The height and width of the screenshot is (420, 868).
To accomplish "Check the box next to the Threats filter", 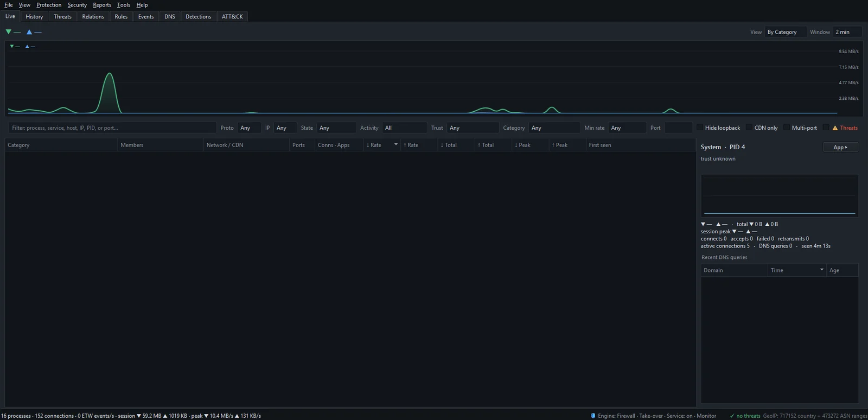I will (x=826, y=128).
